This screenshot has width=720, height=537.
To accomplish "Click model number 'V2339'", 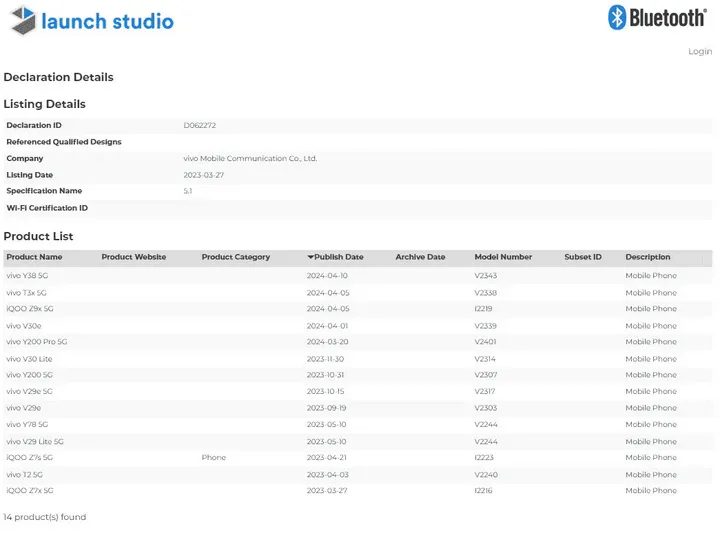I will point(485,326).
